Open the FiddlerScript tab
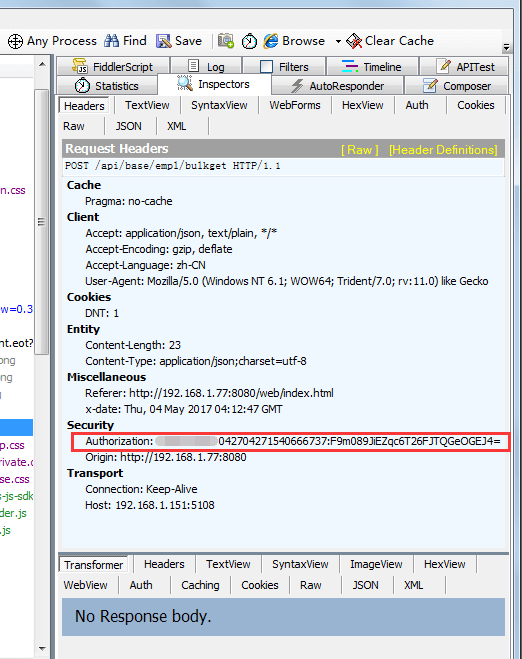522x659 pixels. tap(113, 66)
